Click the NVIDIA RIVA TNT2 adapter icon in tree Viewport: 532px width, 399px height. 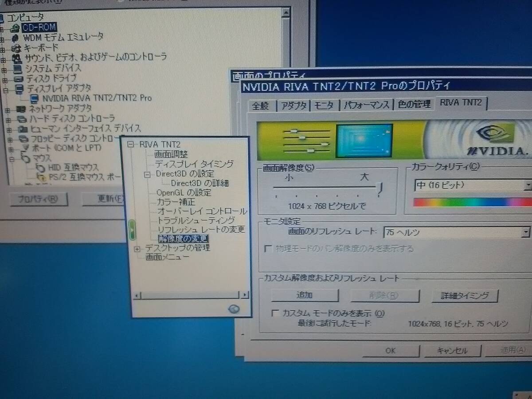click(35, 98)
